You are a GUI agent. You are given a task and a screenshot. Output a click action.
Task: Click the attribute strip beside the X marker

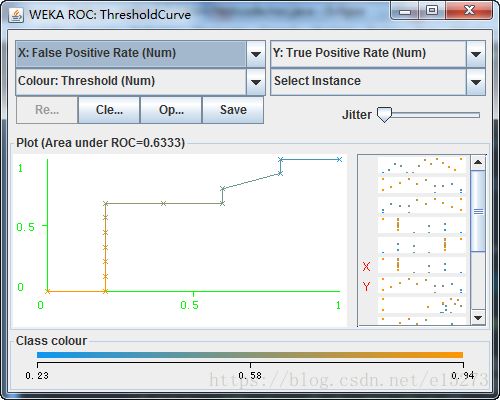422,265
